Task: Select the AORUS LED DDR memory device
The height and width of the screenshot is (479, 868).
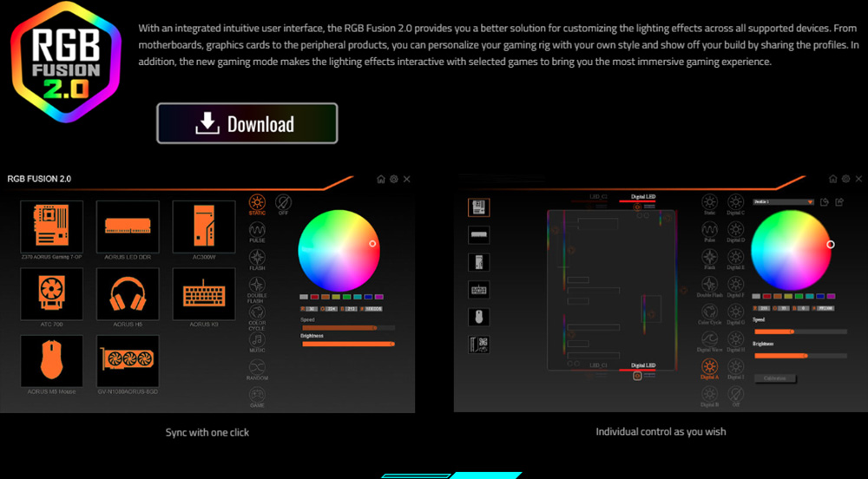Action: coord(127,226)
